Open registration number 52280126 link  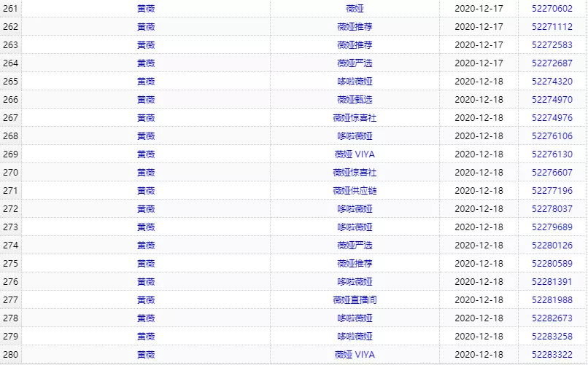point(552,246)
